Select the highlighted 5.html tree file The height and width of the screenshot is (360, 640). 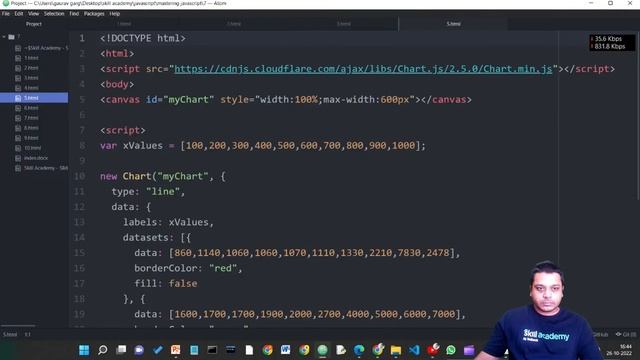(x=34, y=98)
